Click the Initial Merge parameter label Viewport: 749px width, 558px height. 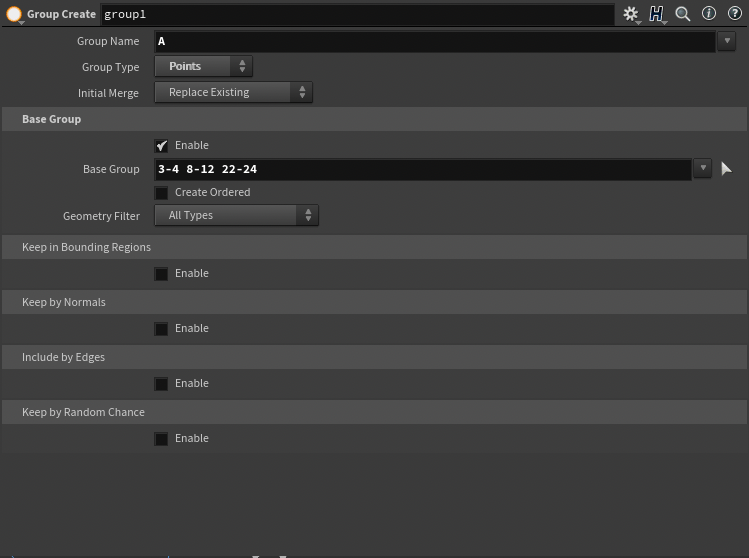coord(108,93)
